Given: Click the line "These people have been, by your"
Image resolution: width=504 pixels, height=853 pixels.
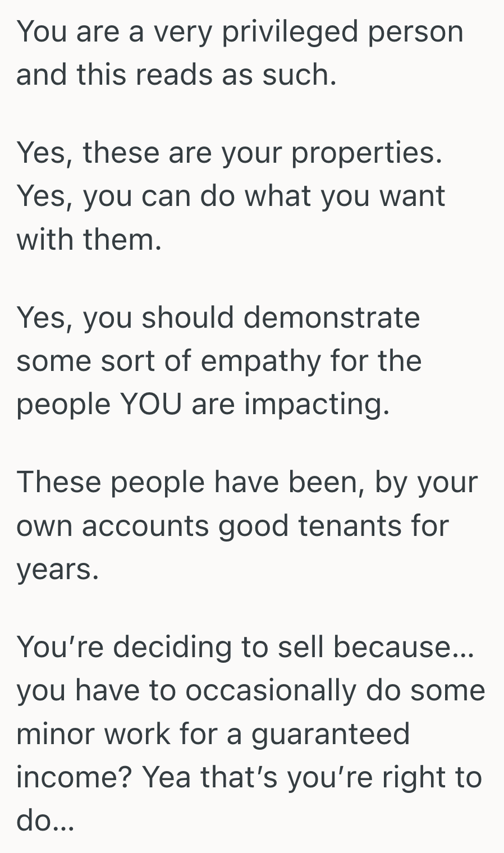Looking at the screenshot, I should click(247, 482).
